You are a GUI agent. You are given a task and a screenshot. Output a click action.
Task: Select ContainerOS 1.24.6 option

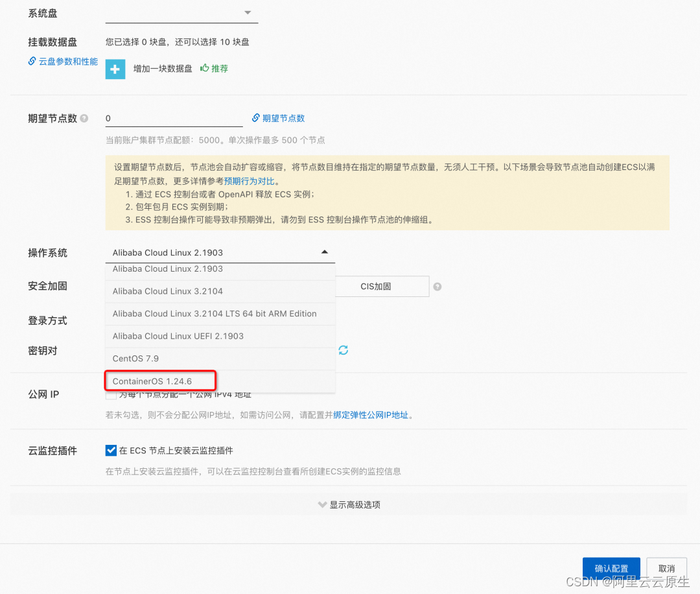[x=220, y=381]
